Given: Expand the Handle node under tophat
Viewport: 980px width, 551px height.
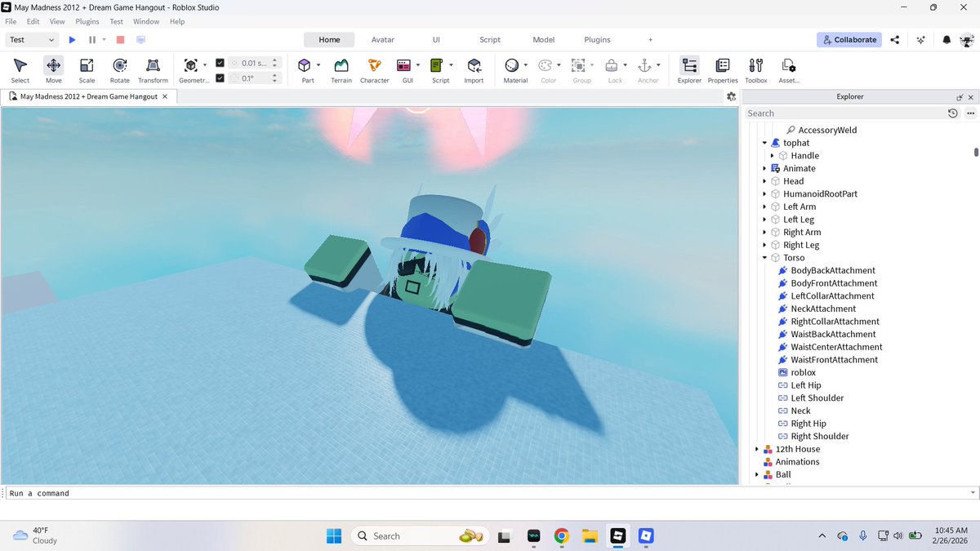Looking at the screenshot, I should 773,156.
